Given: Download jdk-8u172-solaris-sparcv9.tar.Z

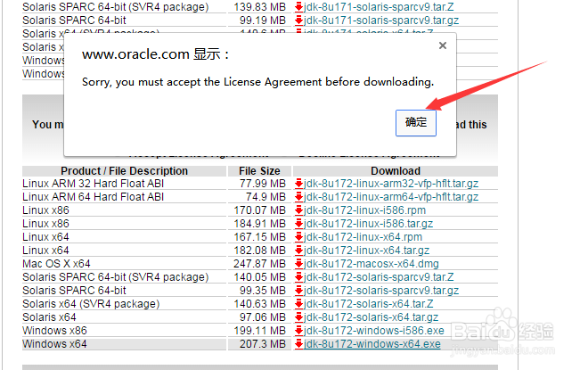Looking at the screenshot, I should pos(379,277).
